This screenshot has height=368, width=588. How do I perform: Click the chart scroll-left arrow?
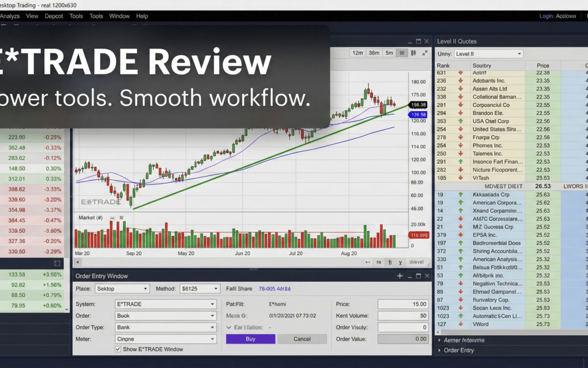click(78, 262)
